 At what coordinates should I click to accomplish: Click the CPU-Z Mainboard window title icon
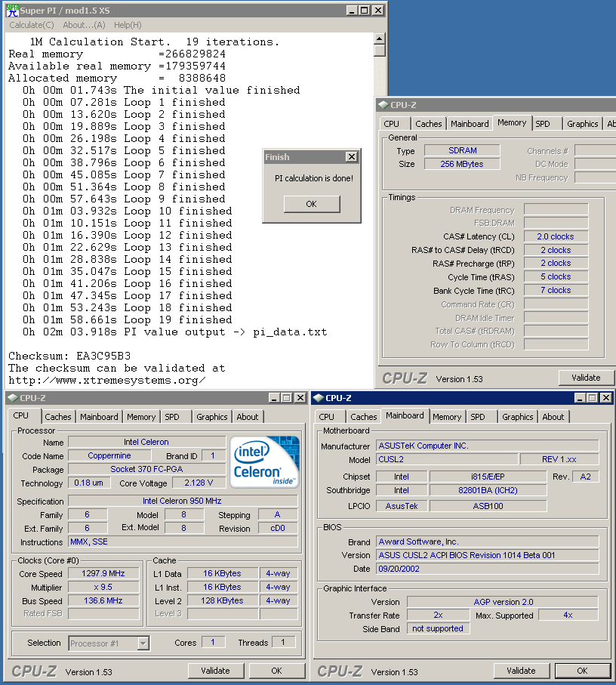pyautogui.click(x=319, y=398)
